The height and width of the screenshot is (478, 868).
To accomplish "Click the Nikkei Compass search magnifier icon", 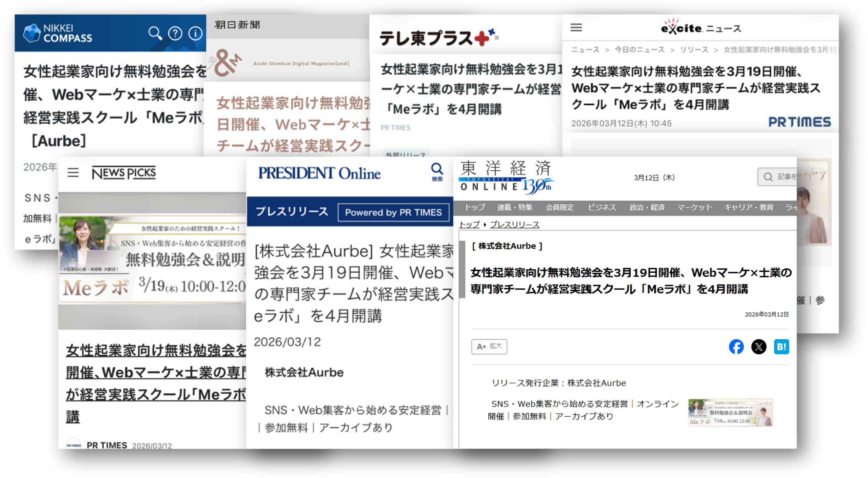I will [x=155, y=33].
